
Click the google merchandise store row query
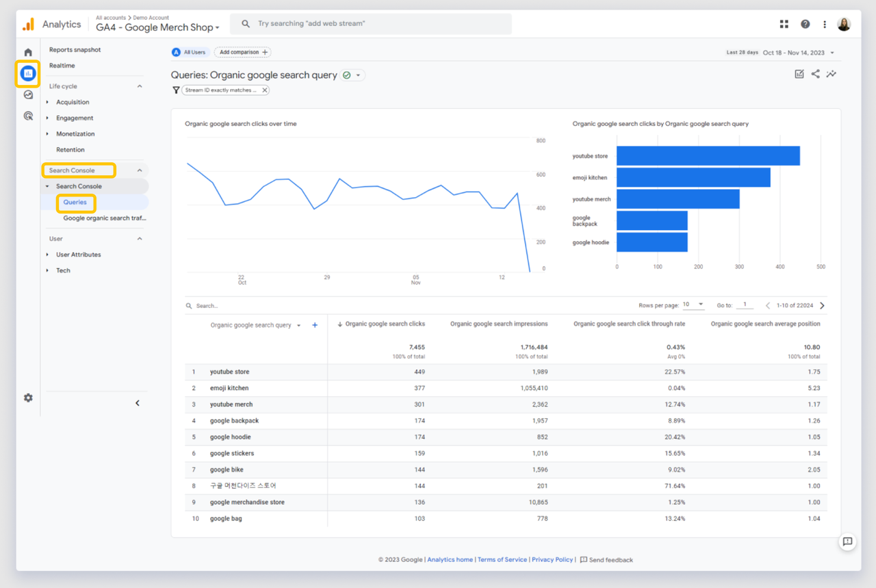pyautogui.click(x=247, y=502)
